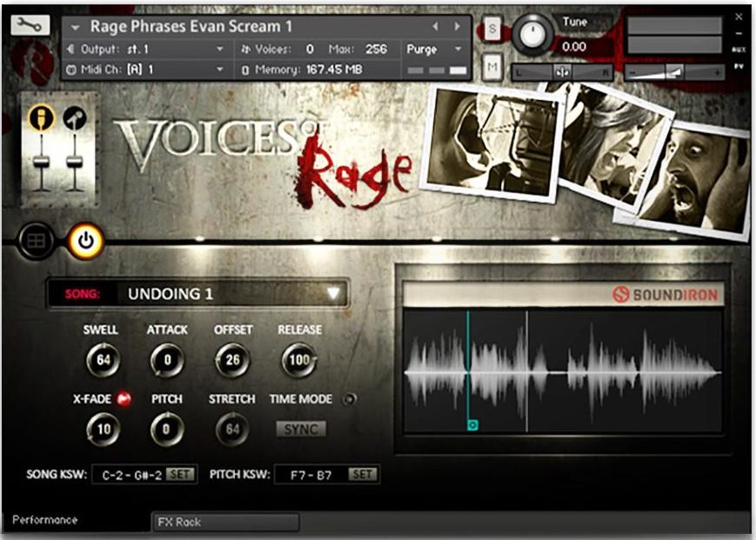Viewport: 756px width, 540px height.
Task: Toggle the X-FADE red LED button
Action: tap(124, 399)
